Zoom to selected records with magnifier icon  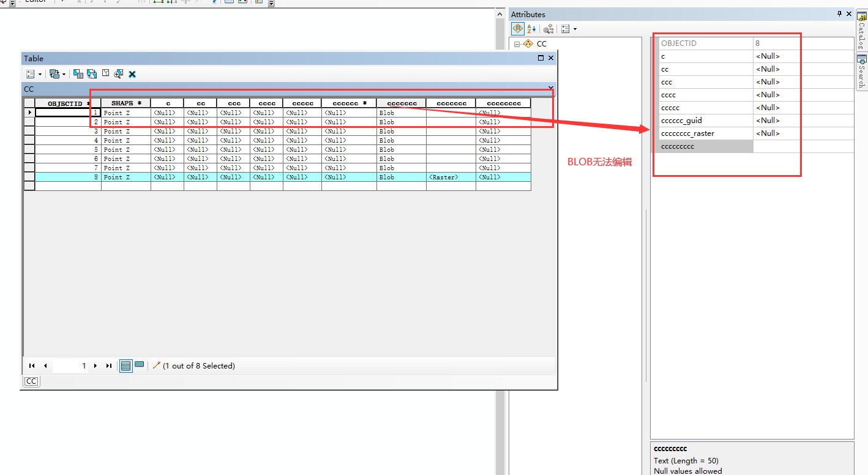point(118,73)
